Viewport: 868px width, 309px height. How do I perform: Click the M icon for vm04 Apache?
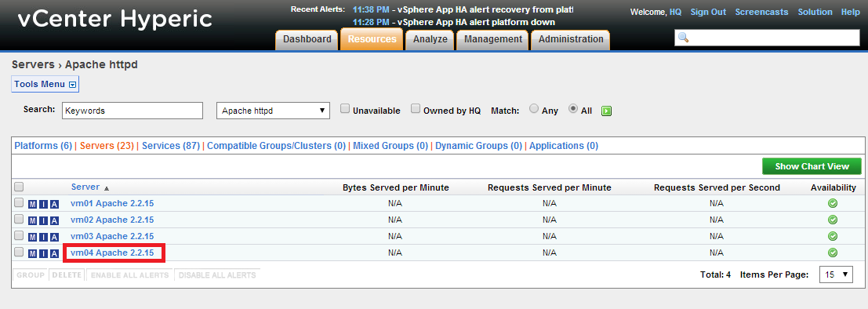33,253
